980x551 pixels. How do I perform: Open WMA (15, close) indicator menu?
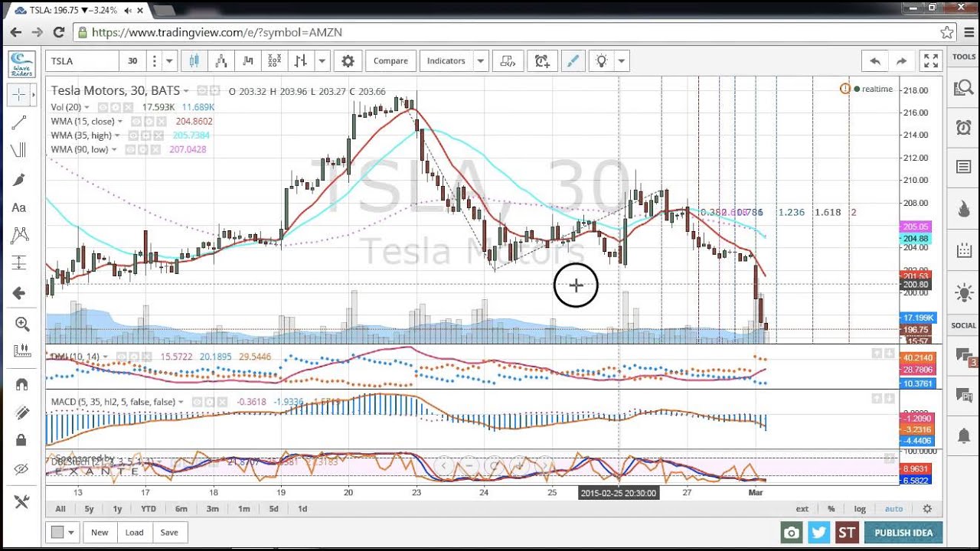click(x=120, y=122)
